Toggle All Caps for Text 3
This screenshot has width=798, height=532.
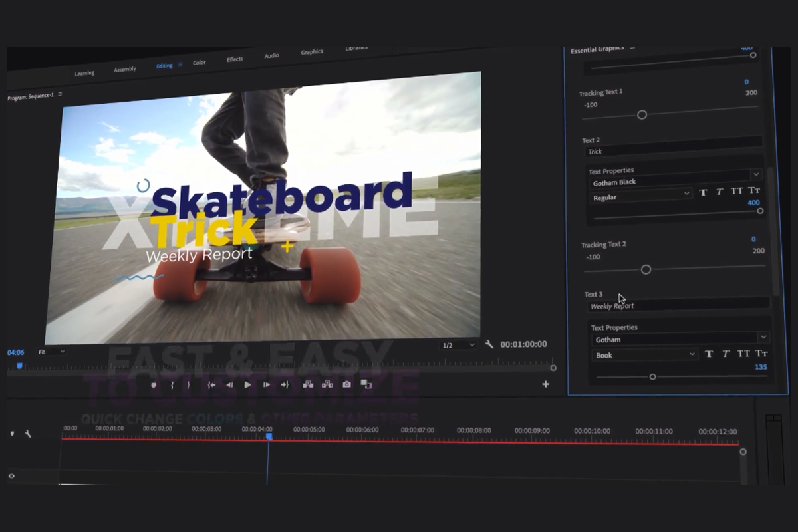tap(743, 354)
